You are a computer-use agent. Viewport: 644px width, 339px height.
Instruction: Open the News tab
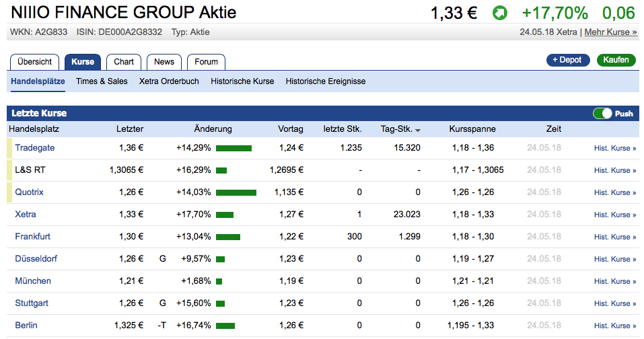164,62
